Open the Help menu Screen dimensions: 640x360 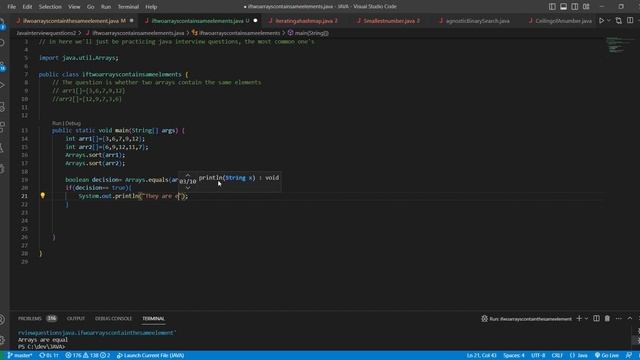point(151,7)
